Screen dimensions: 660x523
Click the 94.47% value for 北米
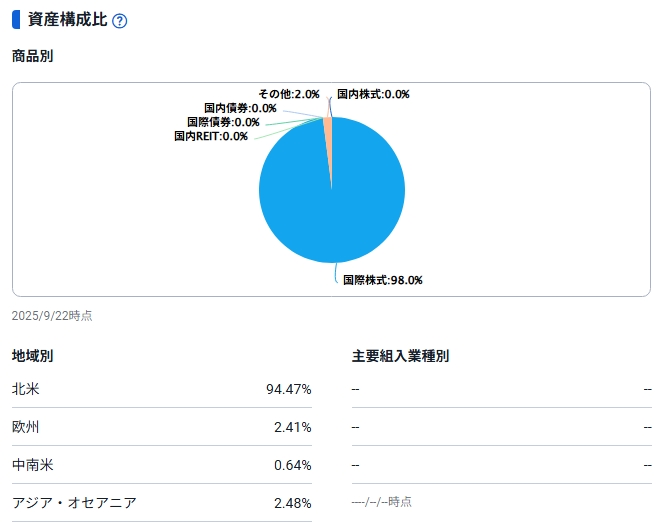(x=288, y=389)
